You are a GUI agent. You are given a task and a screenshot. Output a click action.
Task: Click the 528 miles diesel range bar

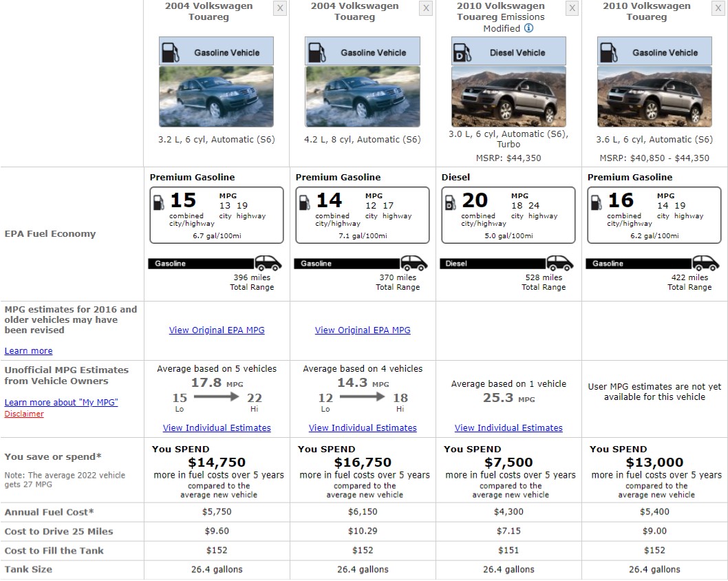pyautogui.click(x=493, y=264)
